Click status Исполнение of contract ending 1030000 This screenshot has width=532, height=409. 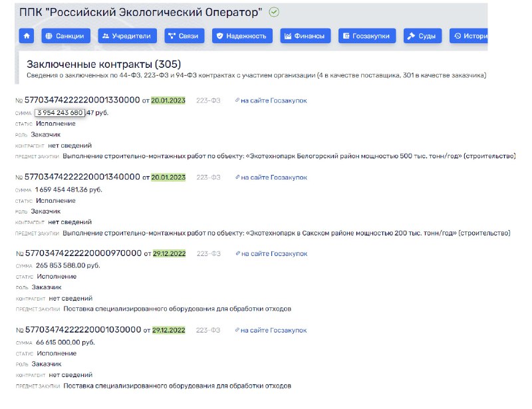(57, 353)
